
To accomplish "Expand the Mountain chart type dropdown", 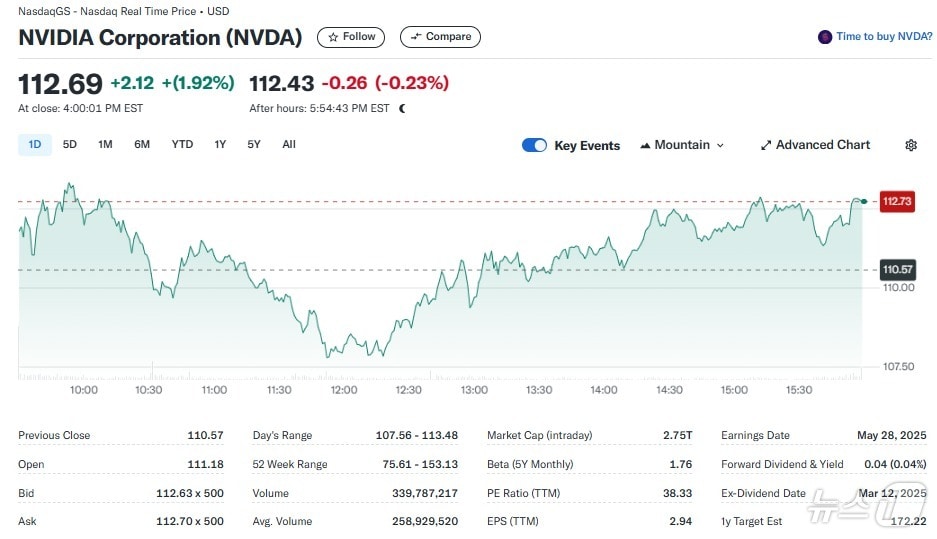I will coord(681,145).
